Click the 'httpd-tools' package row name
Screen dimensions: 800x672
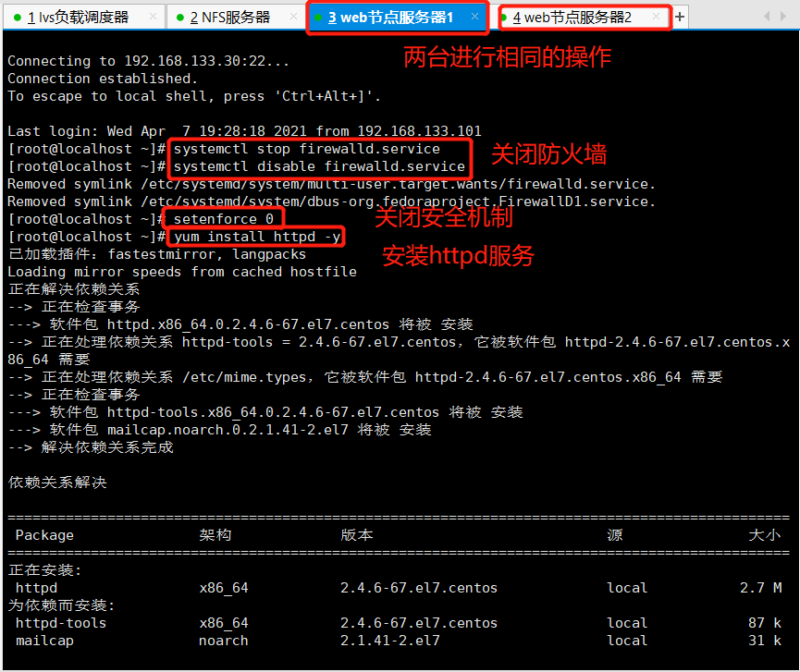coord(61,623)
